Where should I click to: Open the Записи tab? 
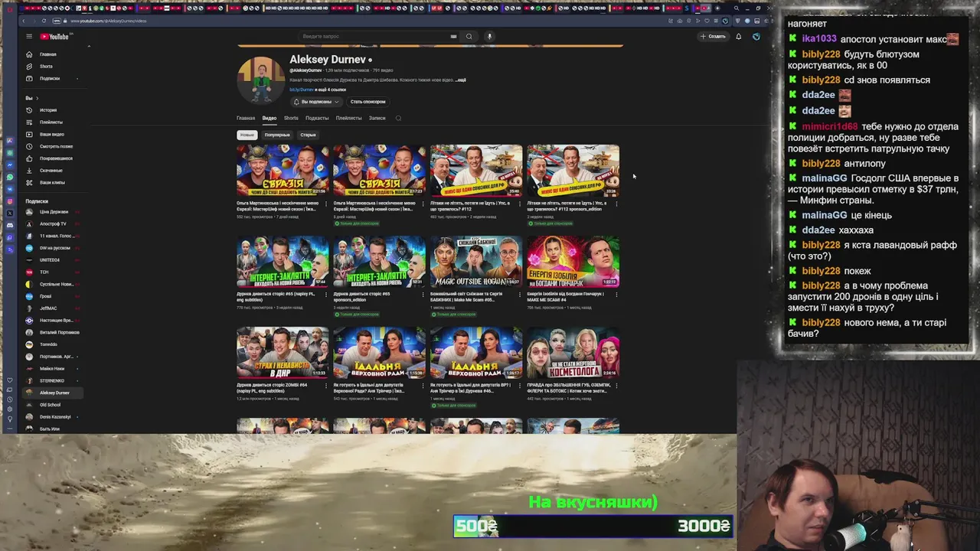coord(377,118)
